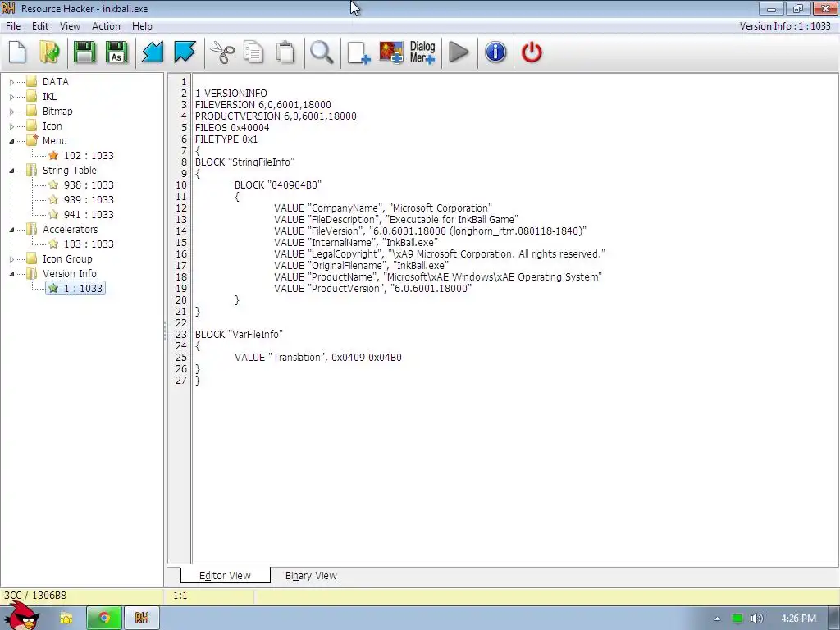This screenshot has height=630, width=840.
Task: Select the 103 : 1033 accelerator resource
Action: click(89, 244)
